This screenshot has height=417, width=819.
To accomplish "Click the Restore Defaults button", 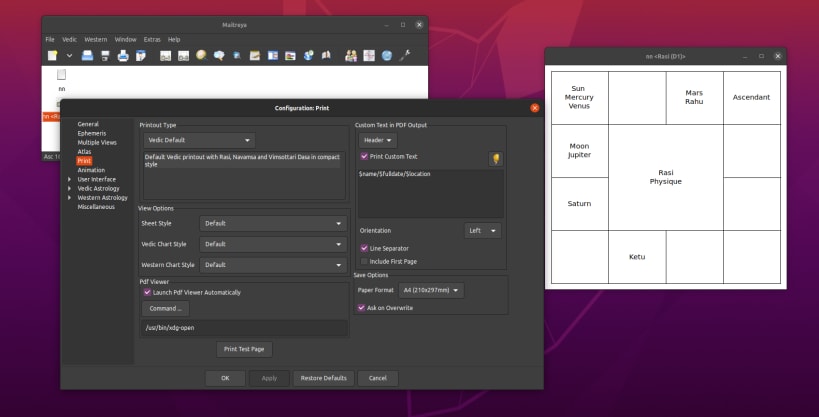I will click(x=323, y=378).
